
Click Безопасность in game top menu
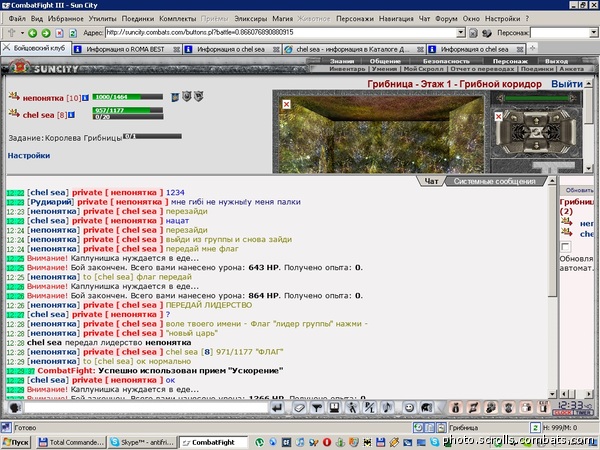[446, 61]
